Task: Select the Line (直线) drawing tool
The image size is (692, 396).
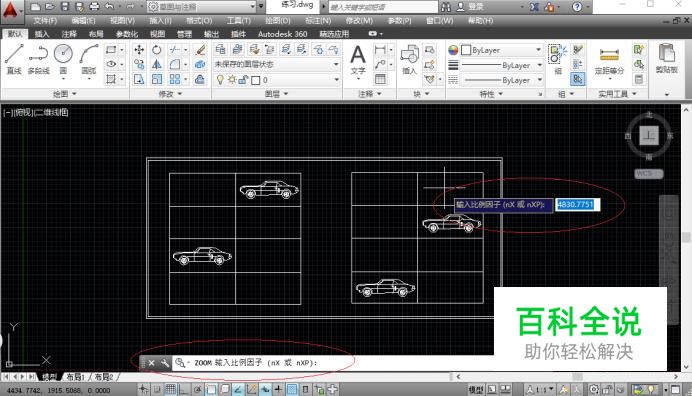Action: 14,58
